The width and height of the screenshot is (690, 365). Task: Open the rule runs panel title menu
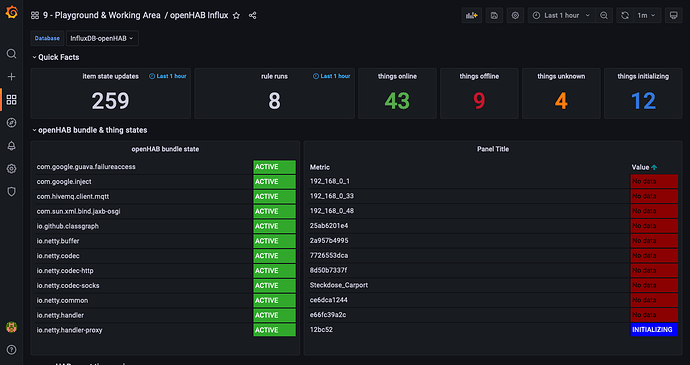[274, 76]
